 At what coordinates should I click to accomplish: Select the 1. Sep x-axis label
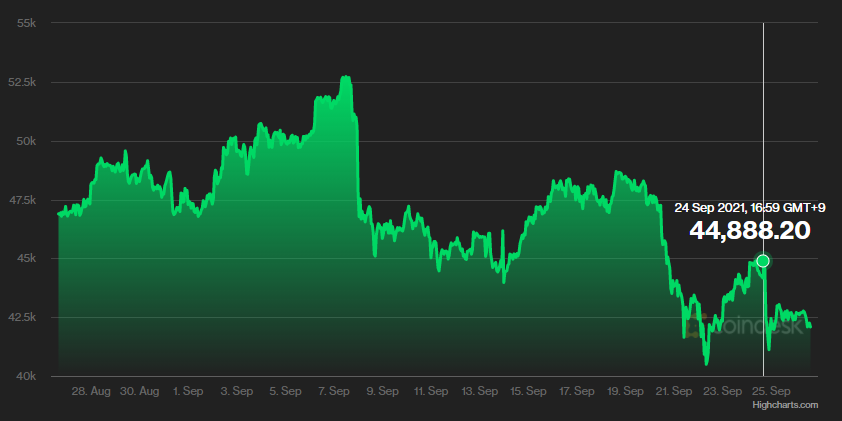tap(188, 391)
